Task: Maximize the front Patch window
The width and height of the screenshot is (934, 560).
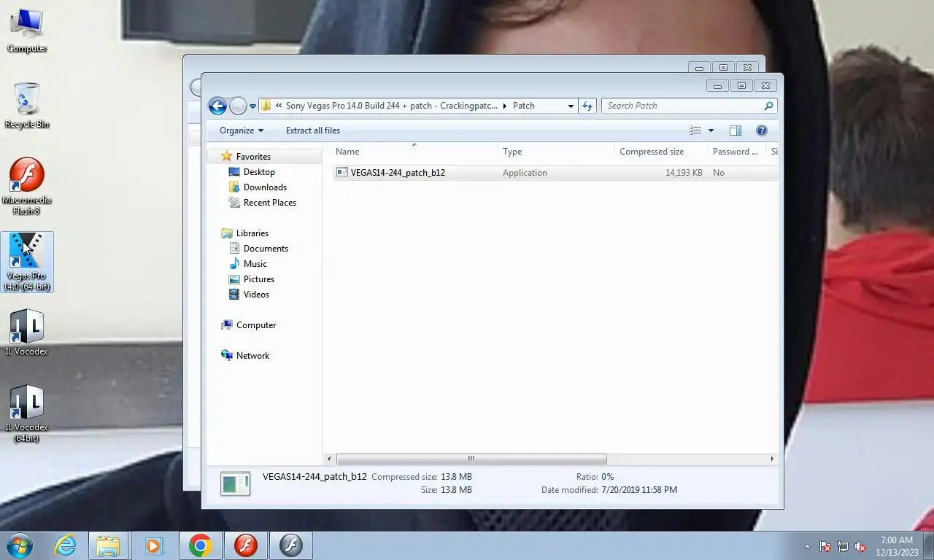Action: (741, 86)
